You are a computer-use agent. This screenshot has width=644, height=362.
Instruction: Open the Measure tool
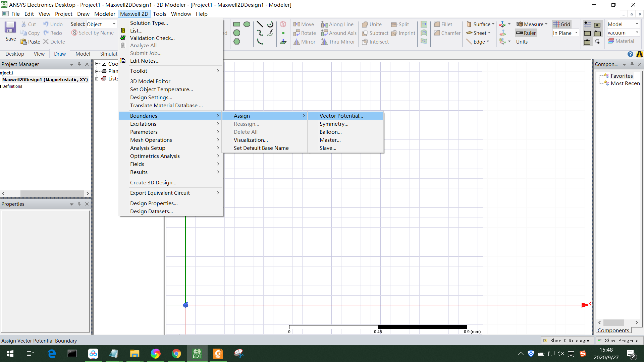(x=531, y=24)
